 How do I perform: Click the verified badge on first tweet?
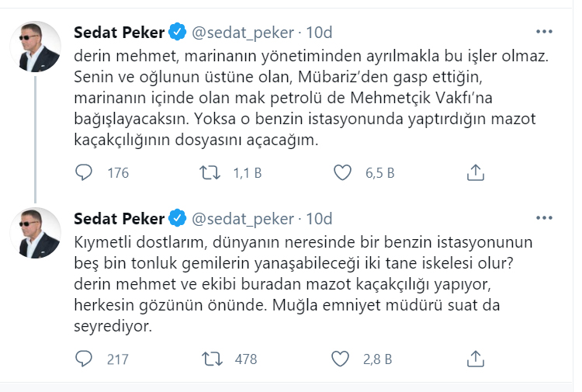click(x=178, y=33)
